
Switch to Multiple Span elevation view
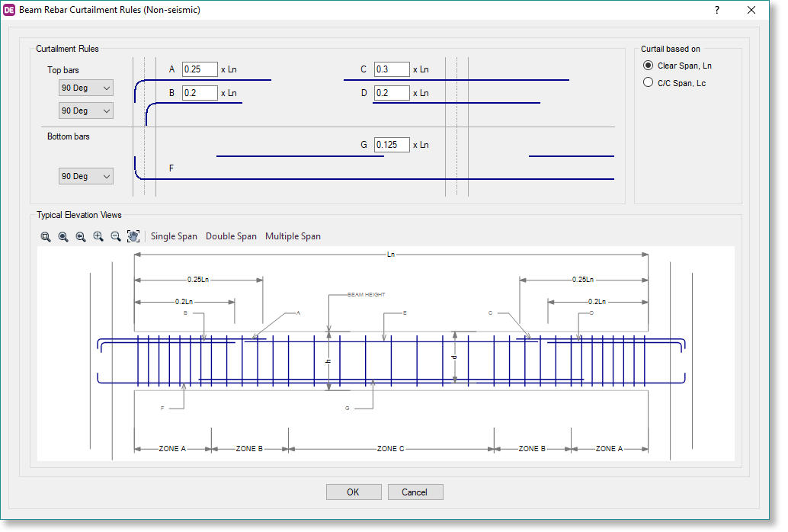293,236
